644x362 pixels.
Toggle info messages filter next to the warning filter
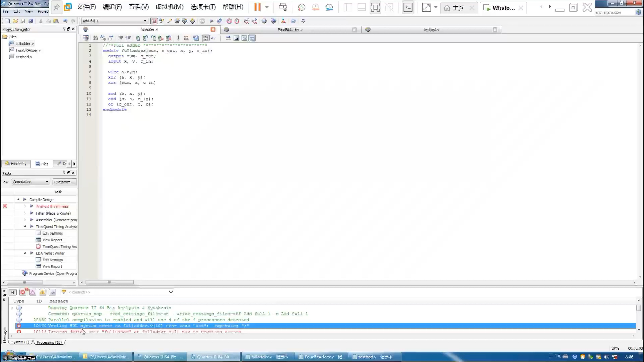52,292
